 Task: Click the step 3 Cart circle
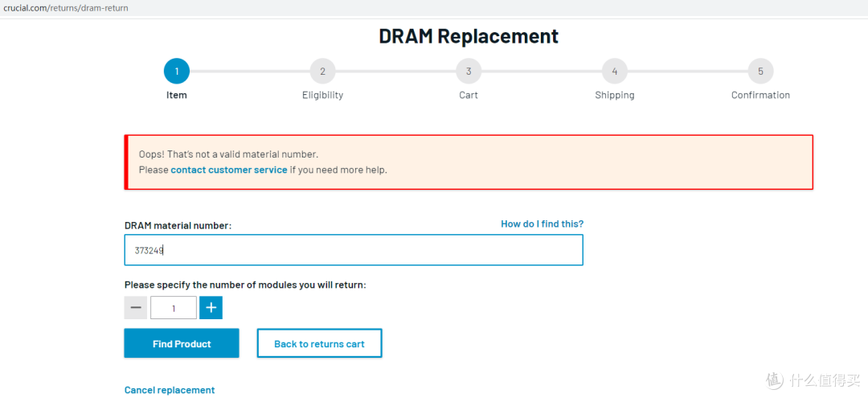[469, 71]
